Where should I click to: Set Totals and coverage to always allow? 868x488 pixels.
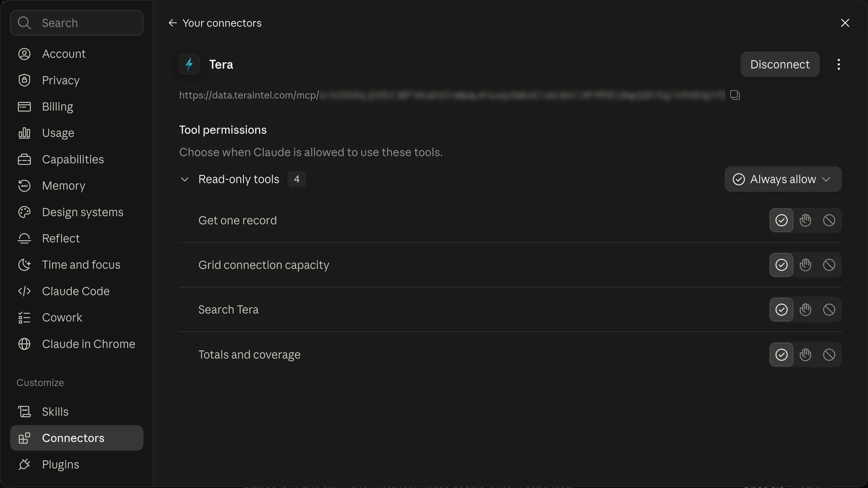[x=782, y=355]
